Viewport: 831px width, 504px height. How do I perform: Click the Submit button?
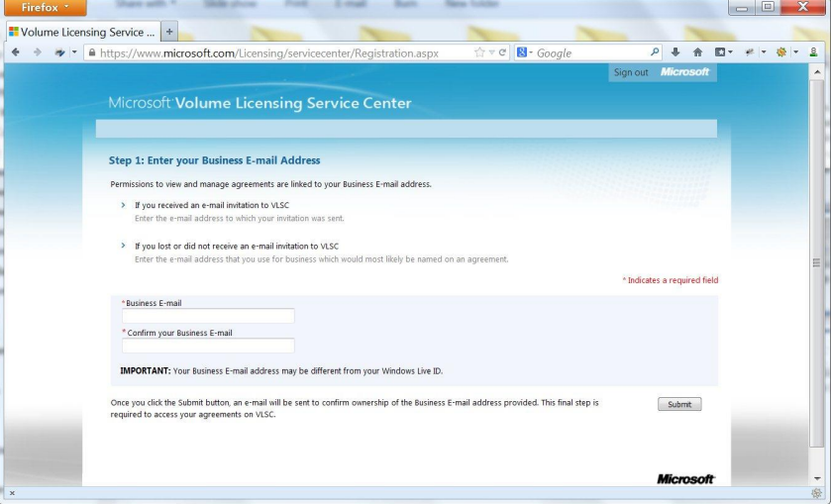tap(679, 404)
